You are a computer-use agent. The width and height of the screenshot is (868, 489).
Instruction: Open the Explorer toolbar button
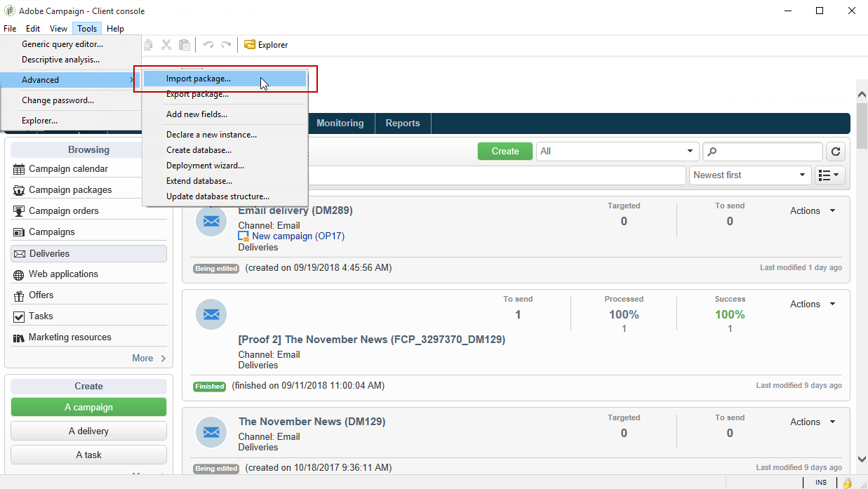point(266,45)
